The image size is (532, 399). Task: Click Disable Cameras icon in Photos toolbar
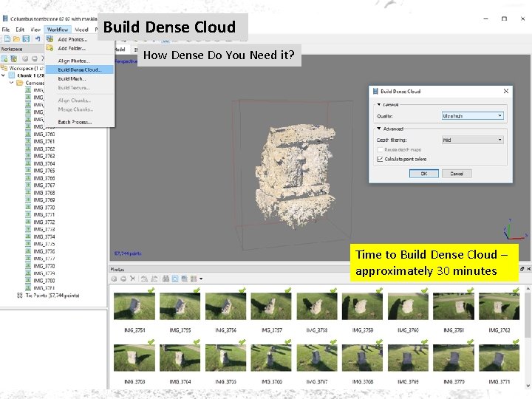pyautogui.click(x=123, y=279)
